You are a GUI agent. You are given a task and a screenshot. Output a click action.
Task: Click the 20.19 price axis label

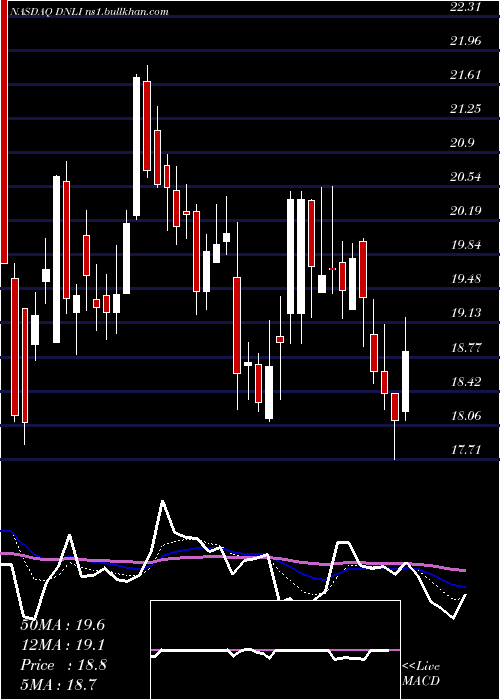click(x=466, y=211)
